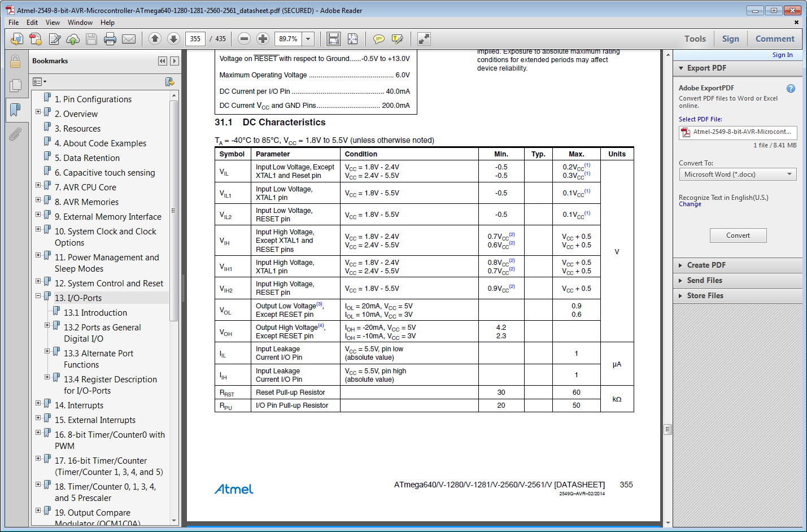
Task: Open the View menu
Action: [x=53, y=23]
